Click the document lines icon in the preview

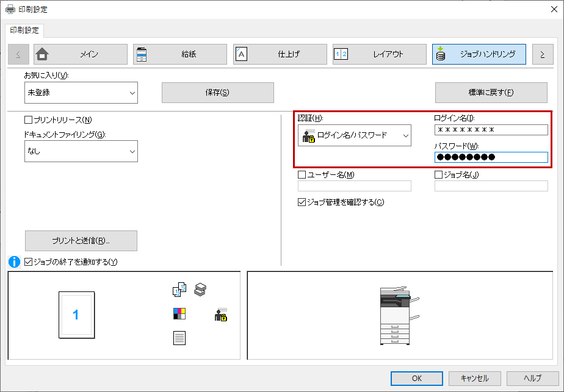(179, 338)
